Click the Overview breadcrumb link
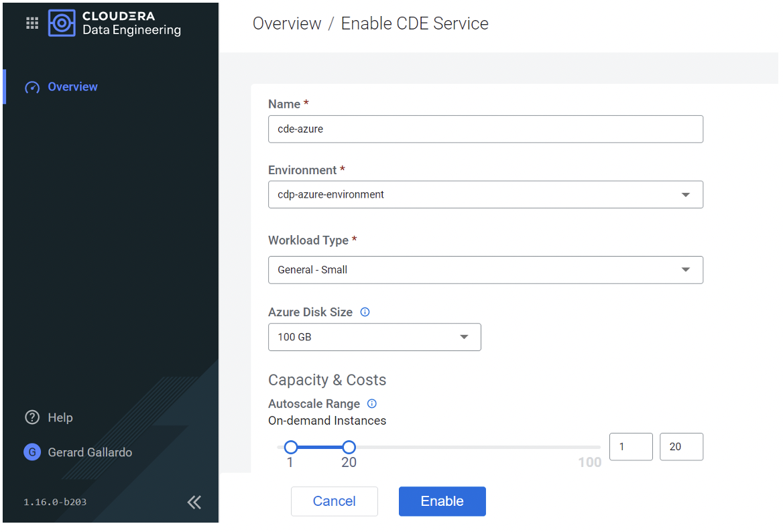This screenshot has width=783, height=532. coord(287,23)
